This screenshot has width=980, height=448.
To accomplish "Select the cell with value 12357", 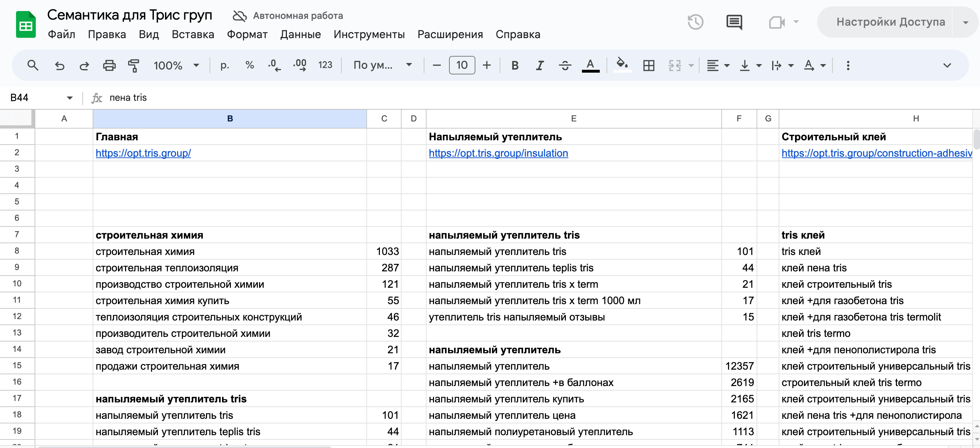I will pyautogui.click(x=739, y=366).
